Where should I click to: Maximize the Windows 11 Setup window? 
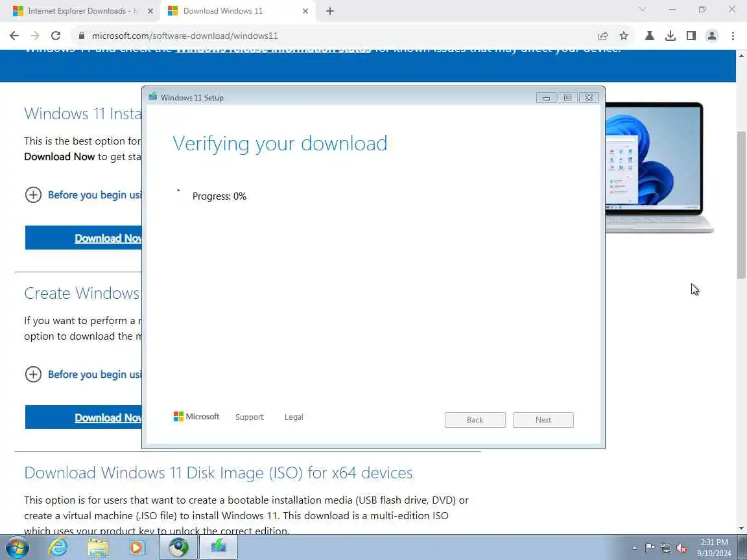[x=567, y=98]
